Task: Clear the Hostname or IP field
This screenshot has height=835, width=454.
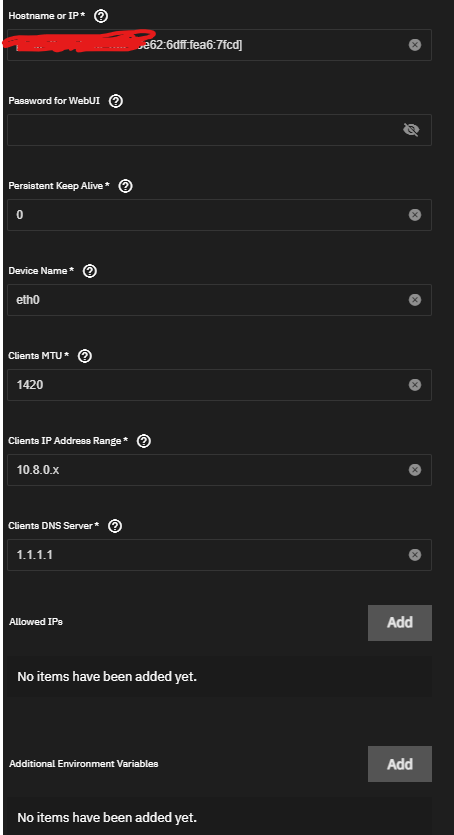Action: tap(415, 45)
